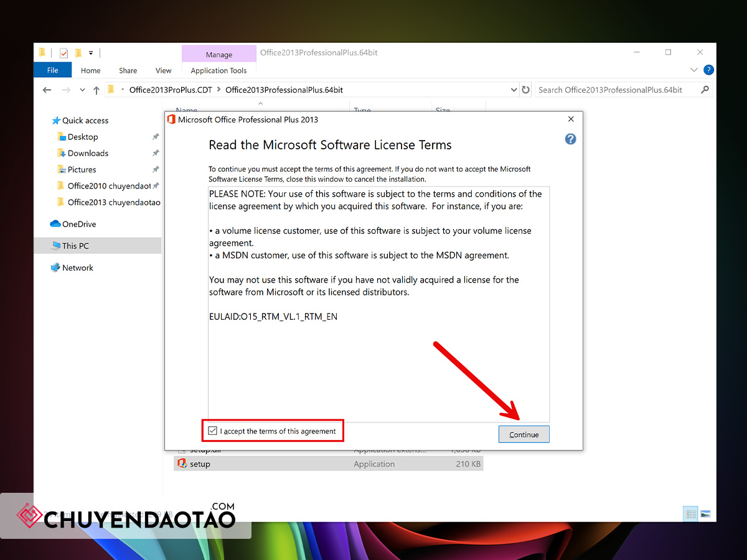Viewport: 747px width, 560px height.
Task: Select the Manage contextual tab
Action: point(219,54)
